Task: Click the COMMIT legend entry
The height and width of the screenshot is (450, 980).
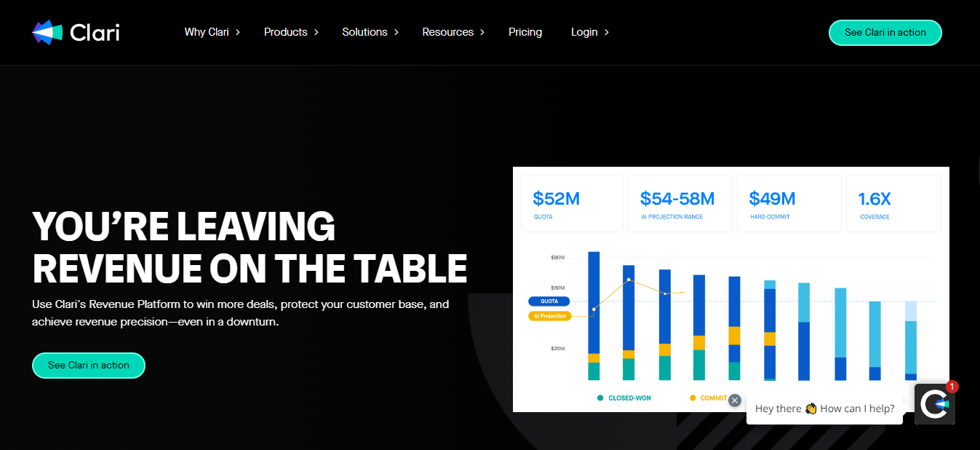Action: tap(708, 398)
